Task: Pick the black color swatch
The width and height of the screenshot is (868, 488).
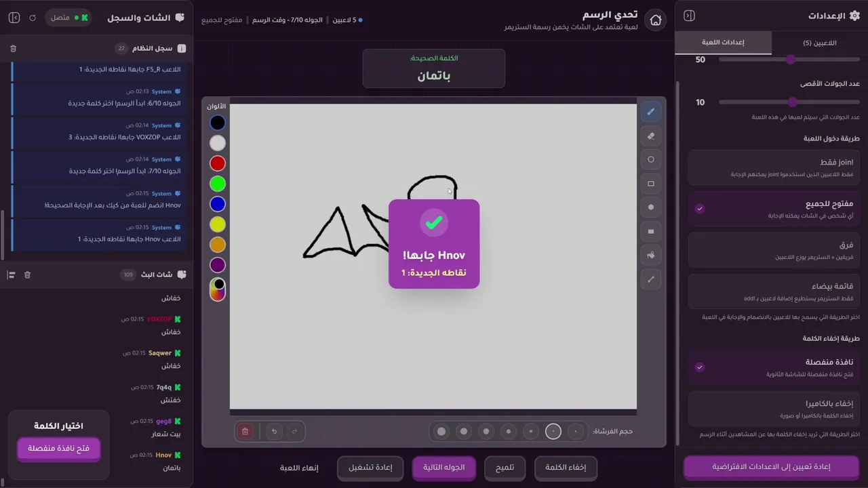Action: point(217,123)
